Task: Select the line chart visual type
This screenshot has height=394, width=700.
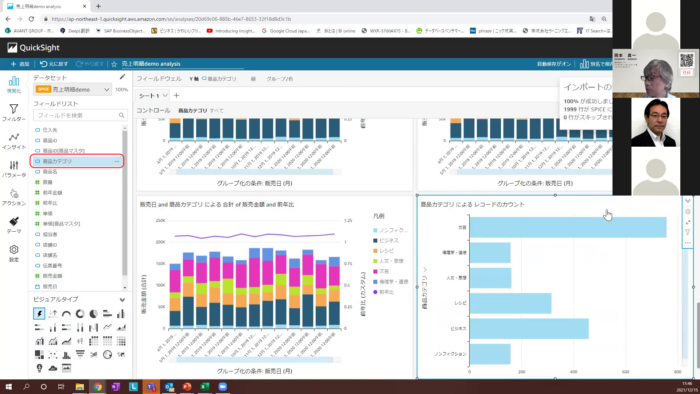Action: (107, 328)
